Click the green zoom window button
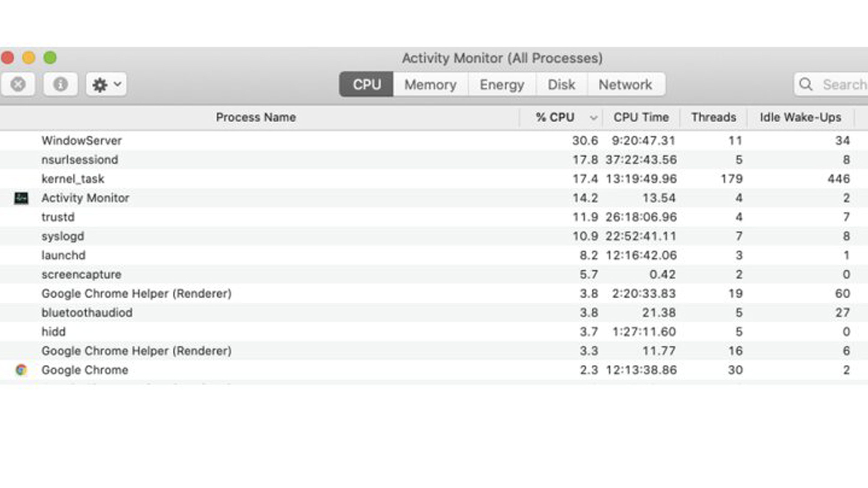 (x=50, y=58)
